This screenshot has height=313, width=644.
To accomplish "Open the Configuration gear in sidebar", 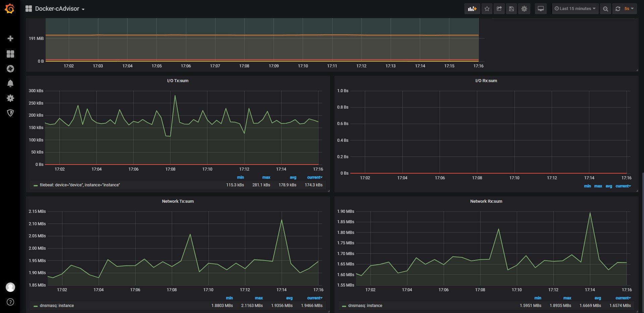I will pos(10,98).
